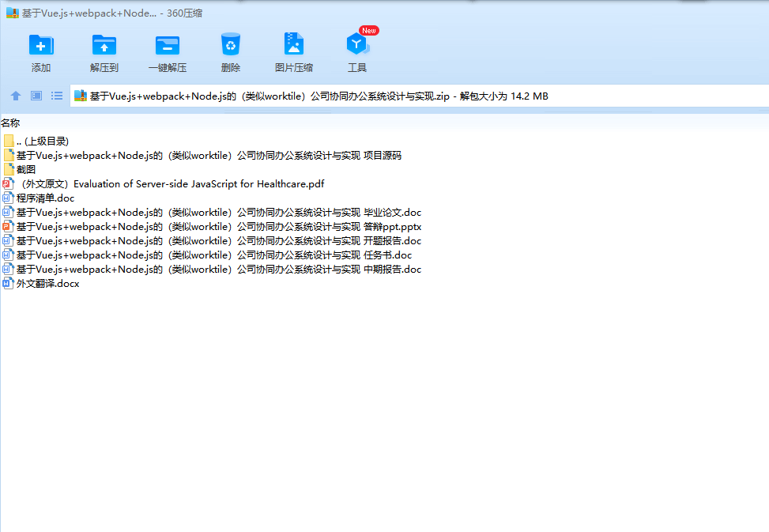The width and height of the screenshot is (769, 532).
Task: Switch to the list view icon
Action: [57, 96]
